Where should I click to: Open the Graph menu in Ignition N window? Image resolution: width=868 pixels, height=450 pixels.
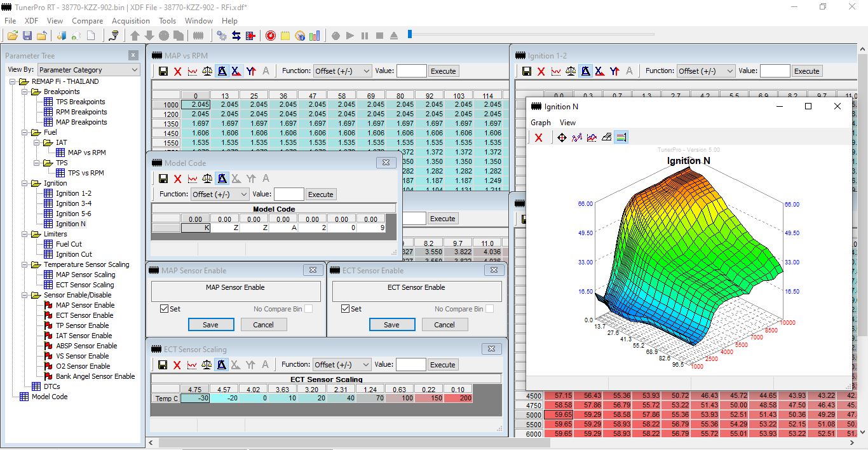coord(541,123)
